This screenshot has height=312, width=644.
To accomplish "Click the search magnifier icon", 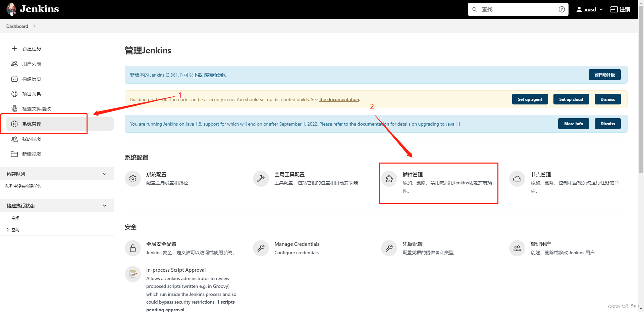I will pos(475,9).
